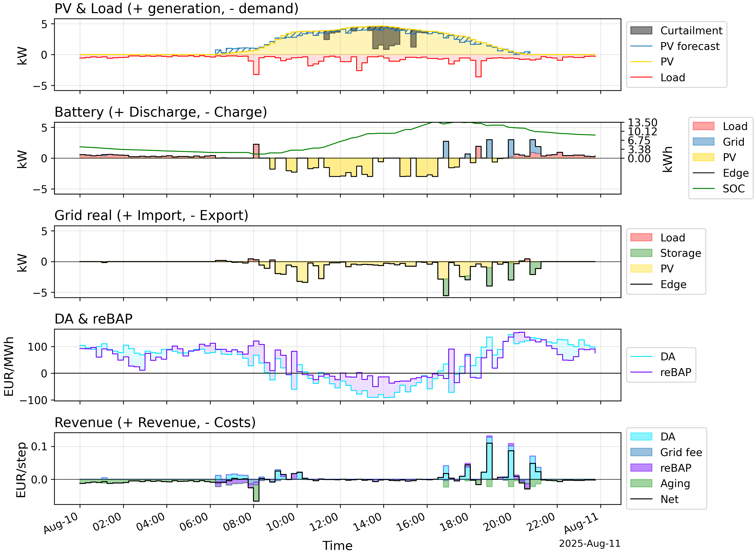
Task: Click the 'Grid fee' legend label
Action: pos(681,453)
